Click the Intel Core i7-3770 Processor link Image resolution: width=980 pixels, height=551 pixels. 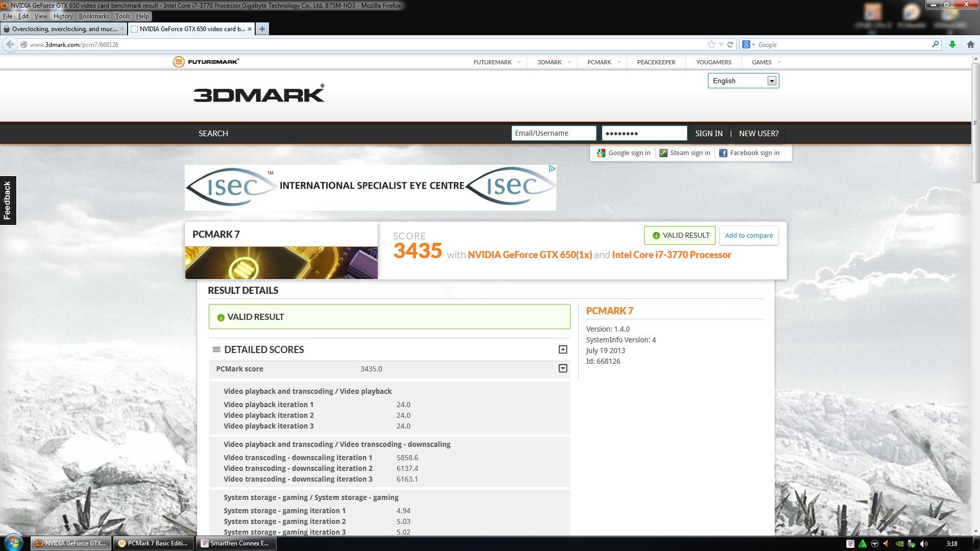[672, 255]
